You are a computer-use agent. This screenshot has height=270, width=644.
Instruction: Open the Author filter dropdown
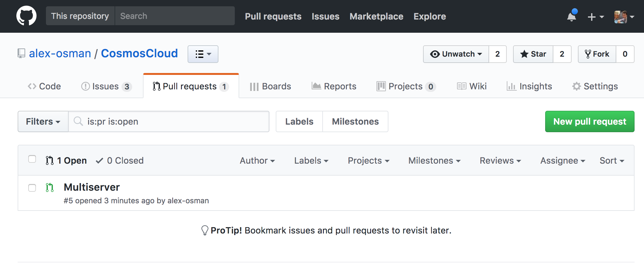[x=257, y=160]
